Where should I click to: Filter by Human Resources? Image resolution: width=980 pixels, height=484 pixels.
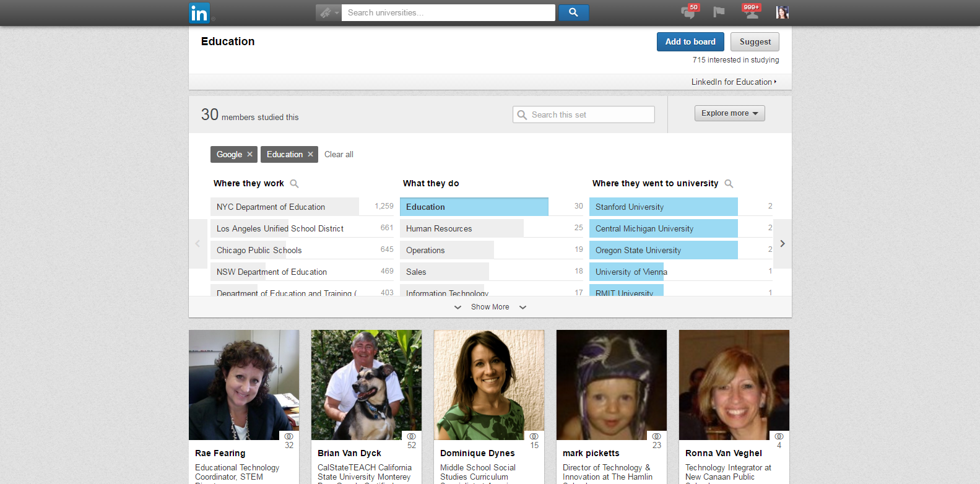[x=492, y=228]
